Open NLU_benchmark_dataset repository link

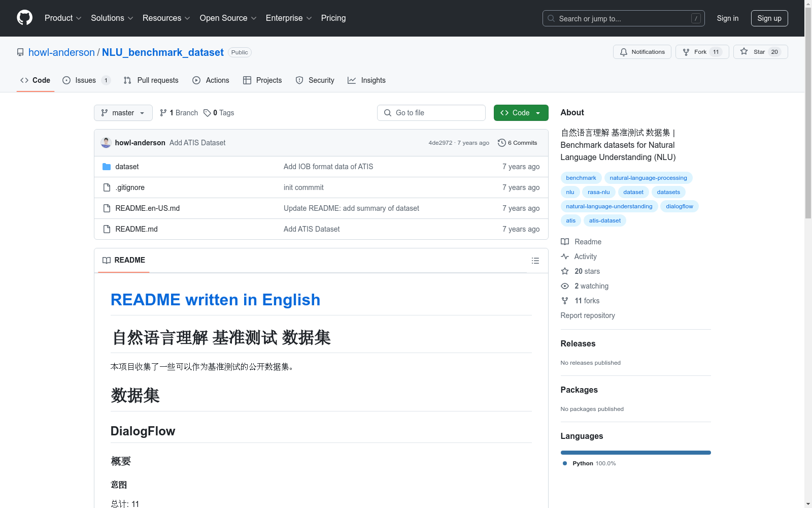pos(163,52)
